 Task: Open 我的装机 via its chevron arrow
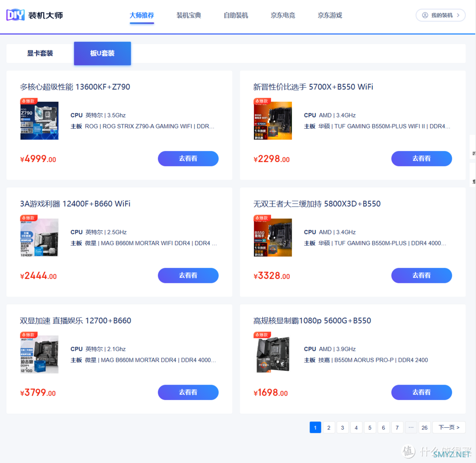pos(458,15)
